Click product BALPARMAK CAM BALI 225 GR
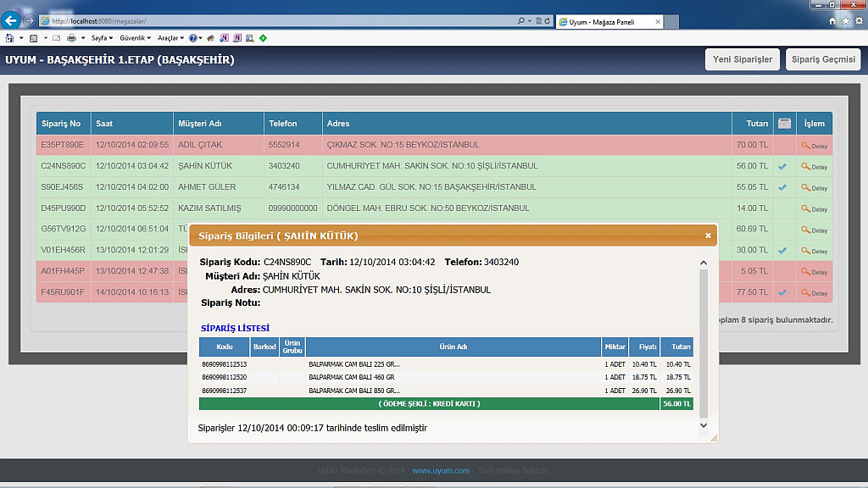 (354, 364)
